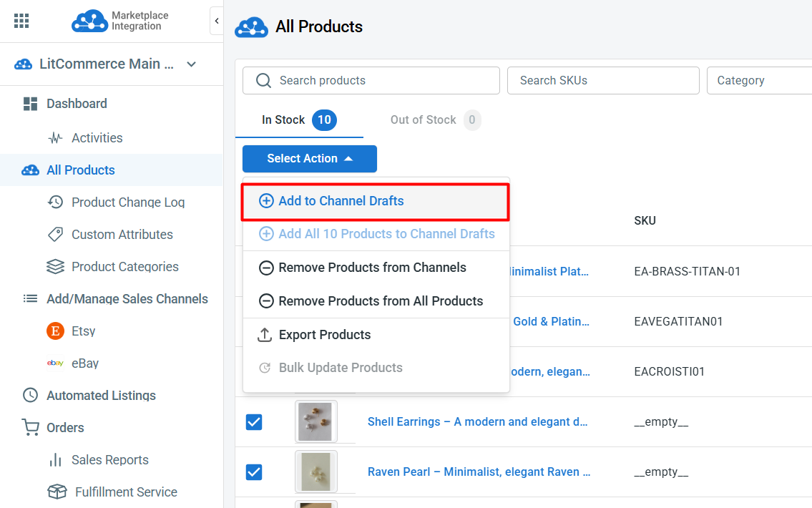Focus the Search products field

click(x=371, y=80)
